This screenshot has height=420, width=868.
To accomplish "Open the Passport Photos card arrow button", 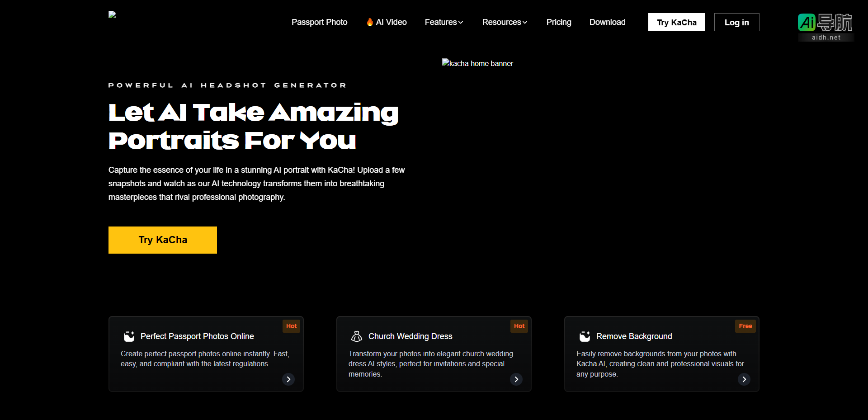I will [x=288, y=379].
